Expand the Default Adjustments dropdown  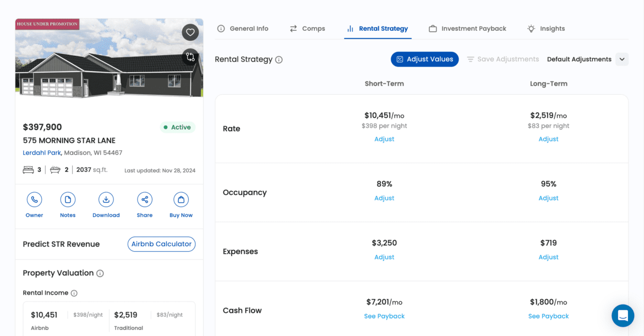pos(623,59)
